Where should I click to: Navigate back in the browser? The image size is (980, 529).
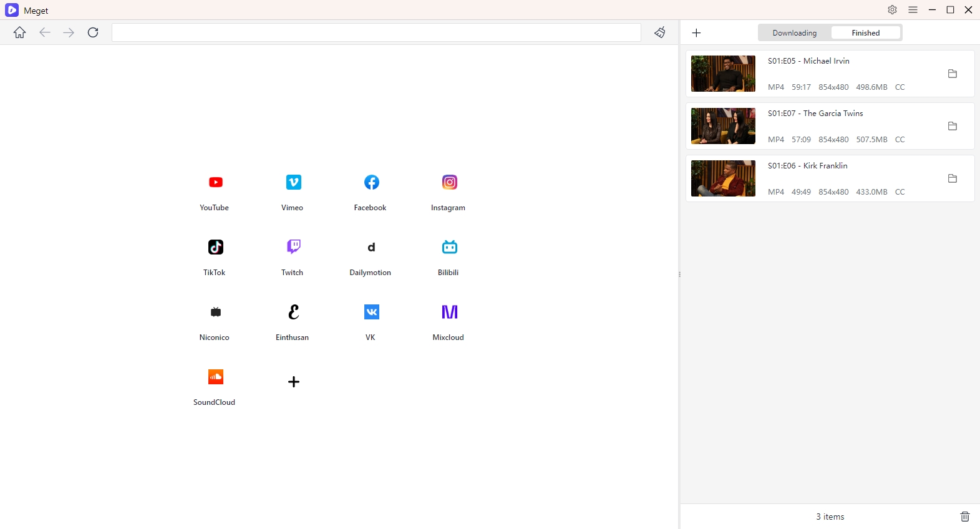(44, 32)
